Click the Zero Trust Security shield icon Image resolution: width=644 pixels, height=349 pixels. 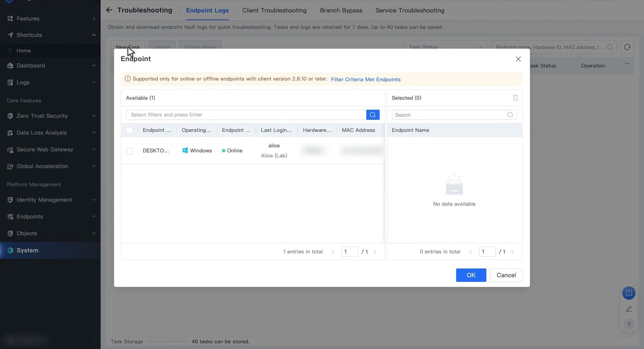(10, 116)
